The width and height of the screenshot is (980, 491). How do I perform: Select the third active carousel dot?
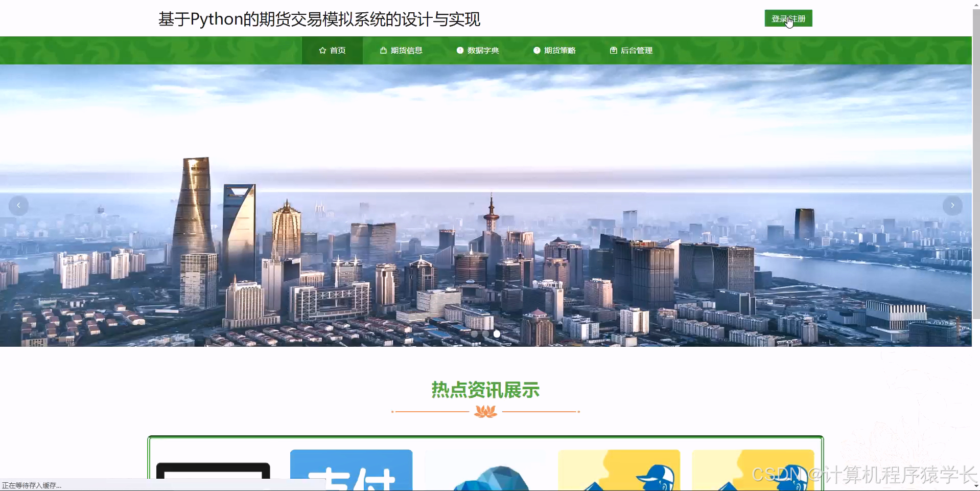pyautogui.click(x=497, y=334)
